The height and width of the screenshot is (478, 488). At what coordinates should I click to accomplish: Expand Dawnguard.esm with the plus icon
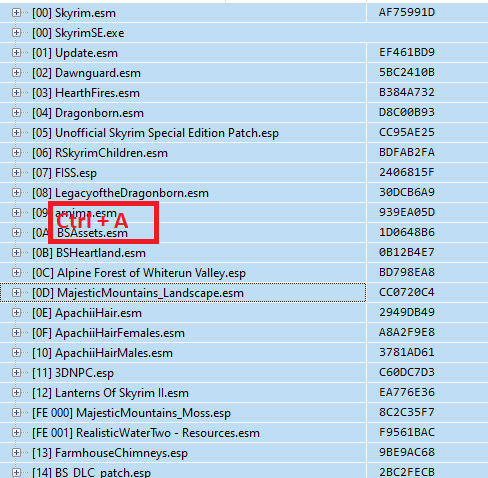(16, 73)
